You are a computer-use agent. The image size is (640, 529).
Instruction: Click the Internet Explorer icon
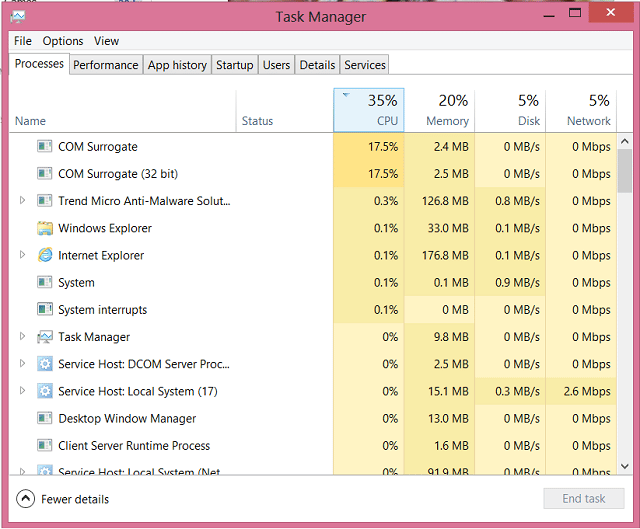click(45, 255)
